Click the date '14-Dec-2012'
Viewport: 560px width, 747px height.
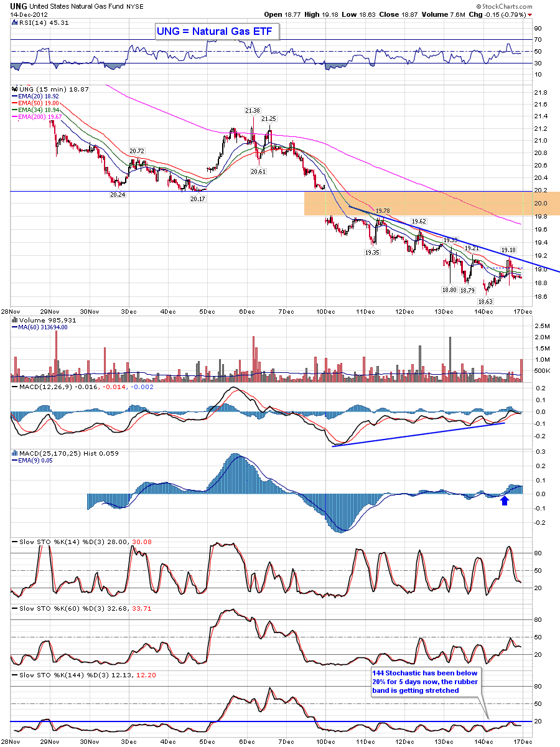point(30,14)
